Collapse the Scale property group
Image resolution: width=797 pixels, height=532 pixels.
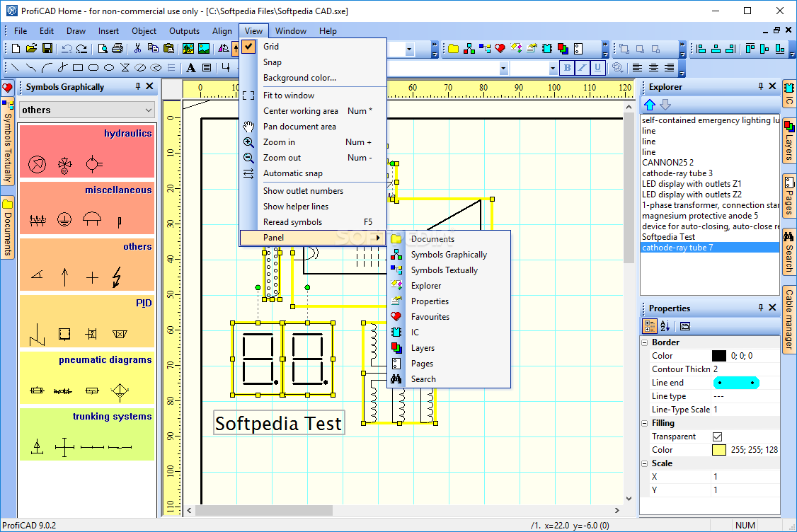tap(645, 463)
